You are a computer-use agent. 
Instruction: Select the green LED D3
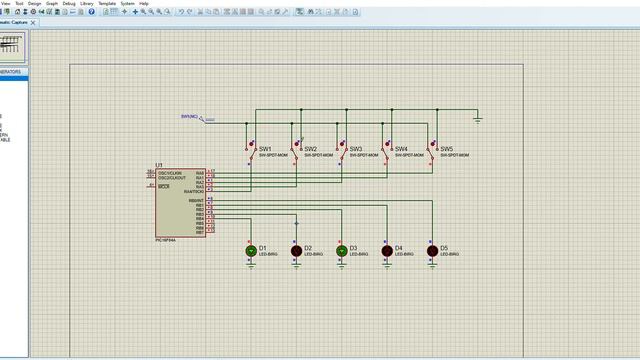tap(342, 251)
